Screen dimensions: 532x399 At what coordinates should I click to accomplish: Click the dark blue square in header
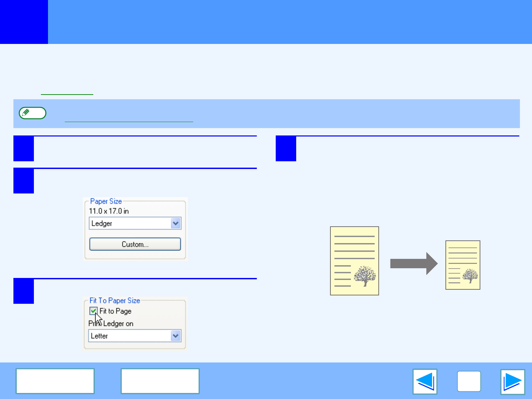pyautogui.click(x=24, y=22)
